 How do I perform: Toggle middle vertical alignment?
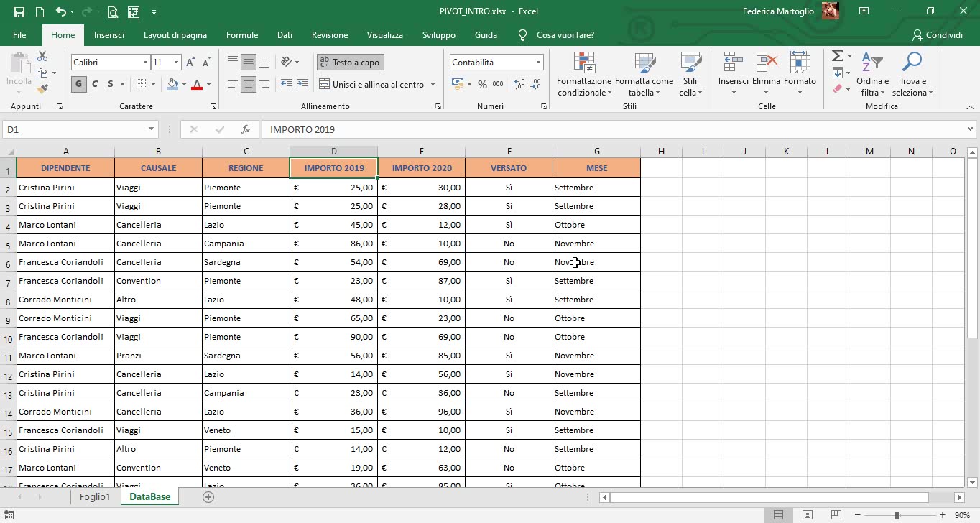coord(249,63)
